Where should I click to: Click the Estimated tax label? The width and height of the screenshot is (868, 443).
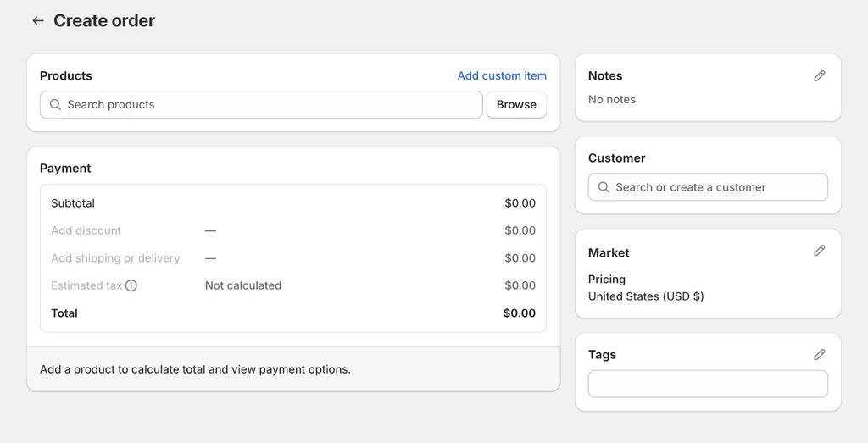pyautogui.click(x=86, y=286)
